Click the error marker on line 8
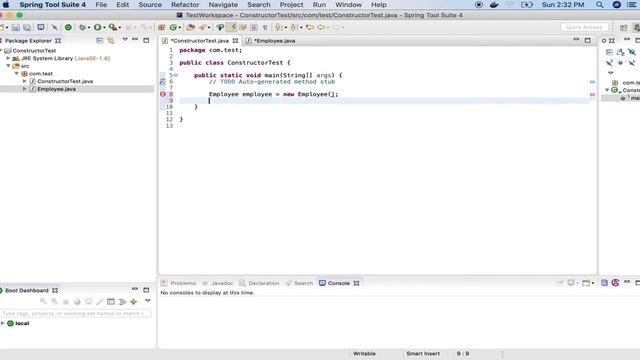Screen dimensions: 640x360 point(162,94)
